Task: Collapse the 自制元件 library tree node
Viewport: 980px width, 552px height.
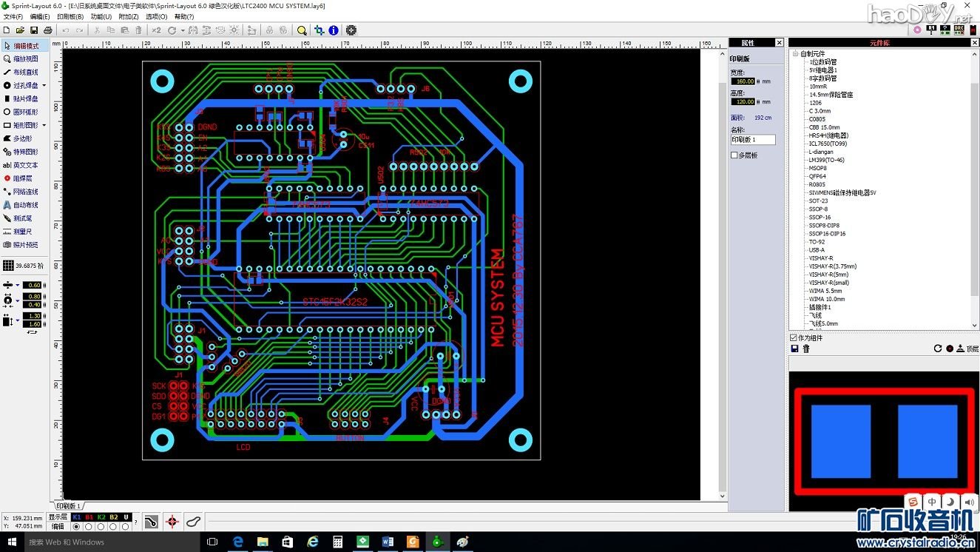Action: tap(795, 54)
